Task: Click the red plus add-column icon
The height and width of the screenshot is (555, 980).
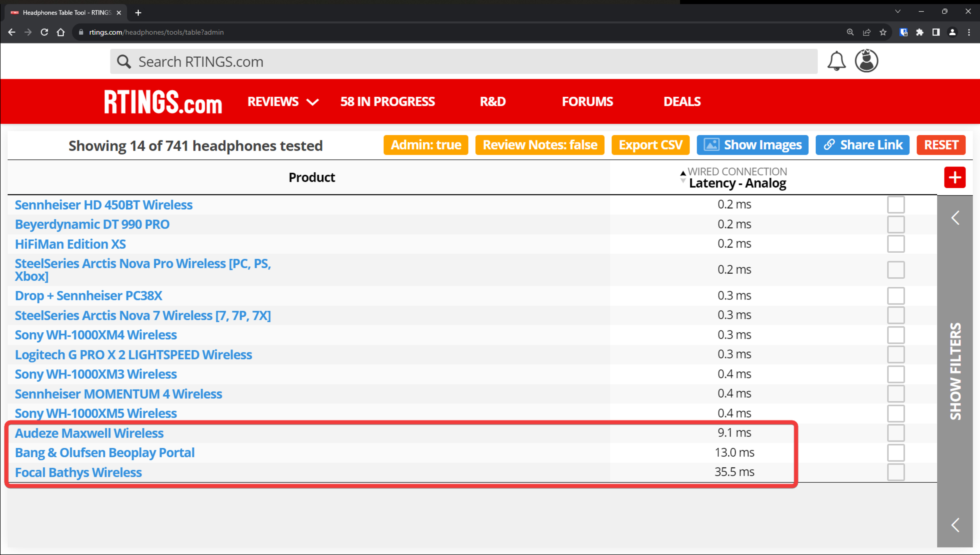Action: click(954, 177)
